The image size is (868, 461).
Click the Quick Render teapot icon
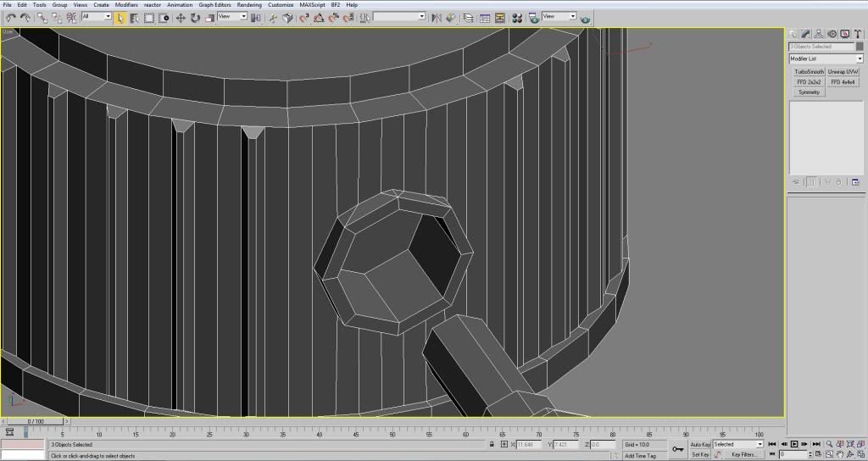pos(585,19)
